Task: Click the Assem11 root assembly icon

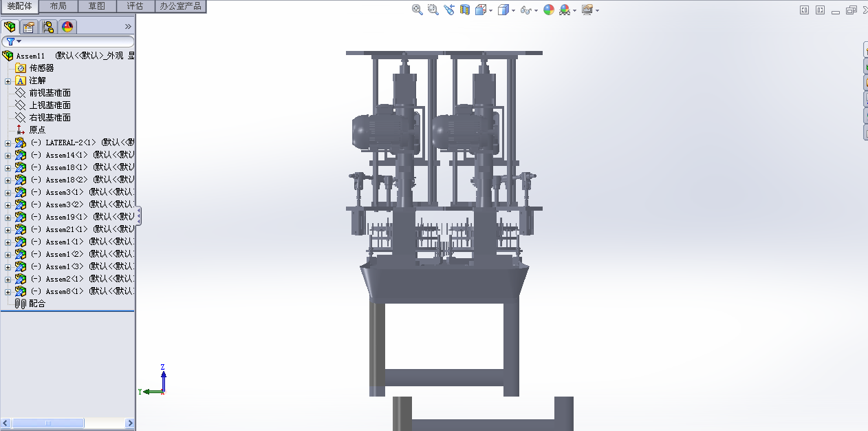Action: pos(8,56)
